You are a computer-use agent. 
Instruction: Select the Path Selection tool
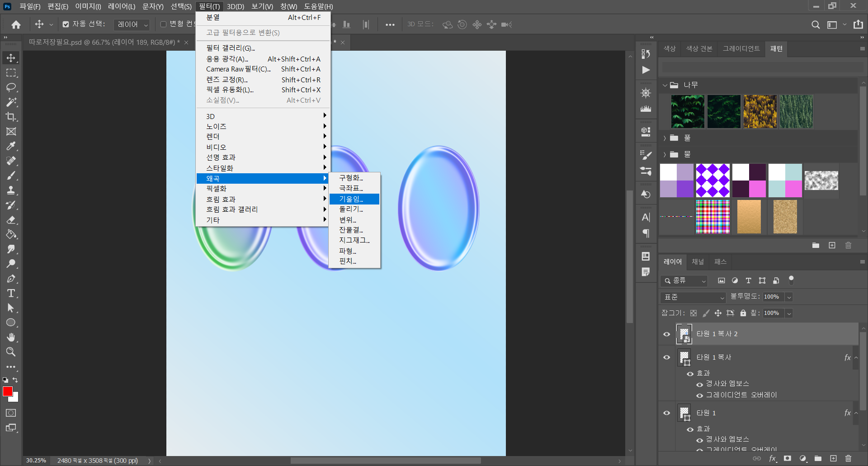tap(11, 308)
